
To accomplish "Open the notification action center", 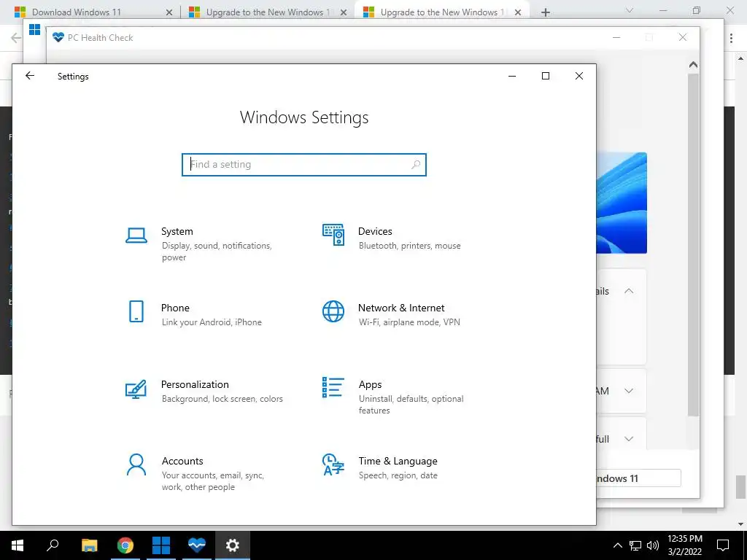I will pos(723,545).
